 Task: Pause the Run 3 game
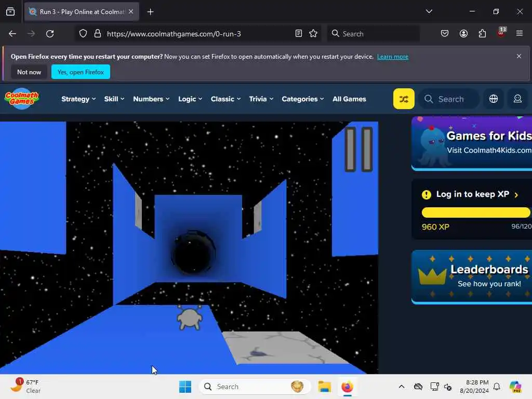358,149
